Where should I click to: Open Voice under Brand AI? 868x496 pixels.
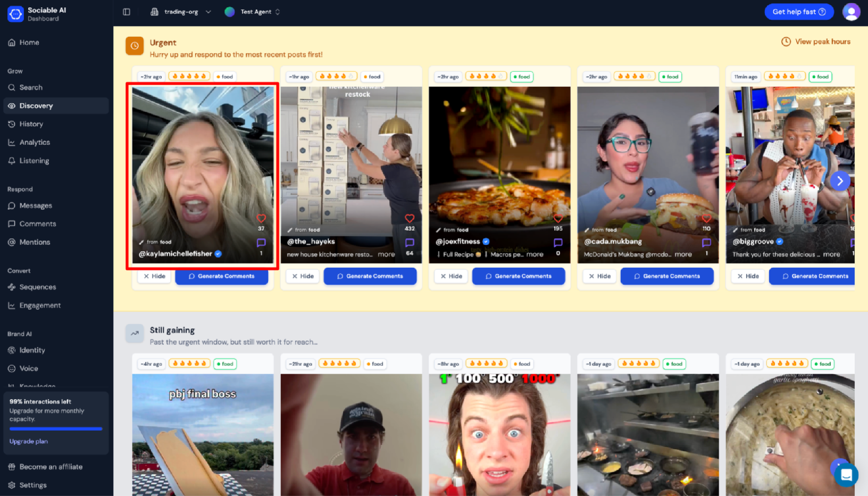(x=56, y=368)
